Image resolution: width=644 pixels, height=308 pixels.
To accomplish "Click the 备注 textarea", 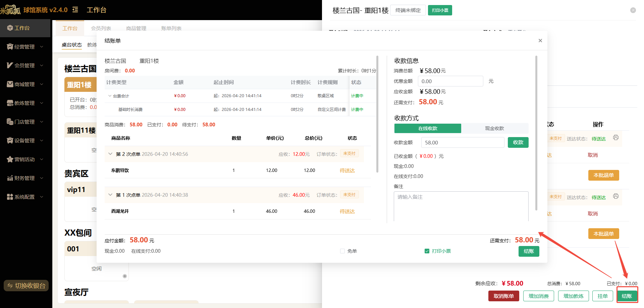I will [x=461, y=206].
